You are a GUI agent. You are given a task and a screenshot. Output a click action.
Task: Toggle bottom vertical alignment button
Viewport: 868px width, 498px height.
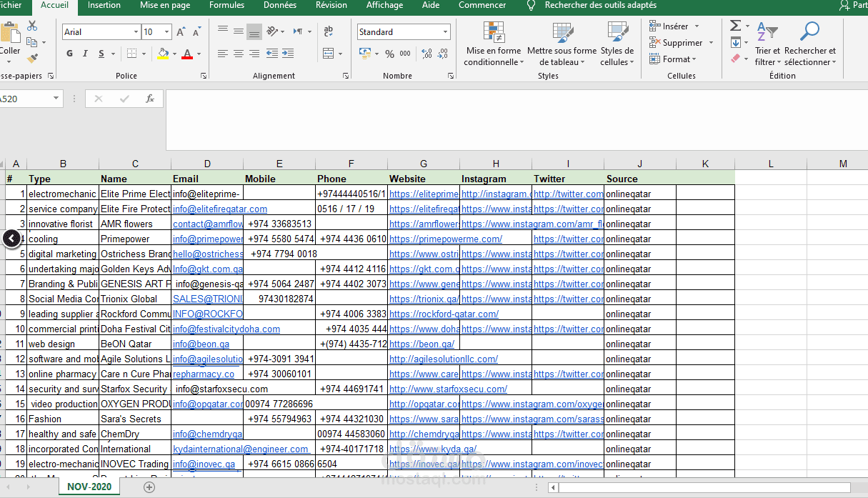pos(254,31)
